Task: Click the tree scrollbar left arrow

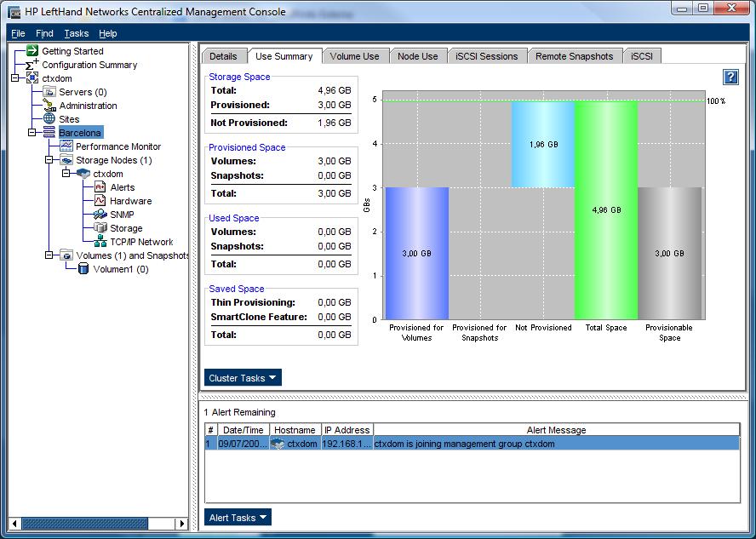Action: (x=15, y=523)
